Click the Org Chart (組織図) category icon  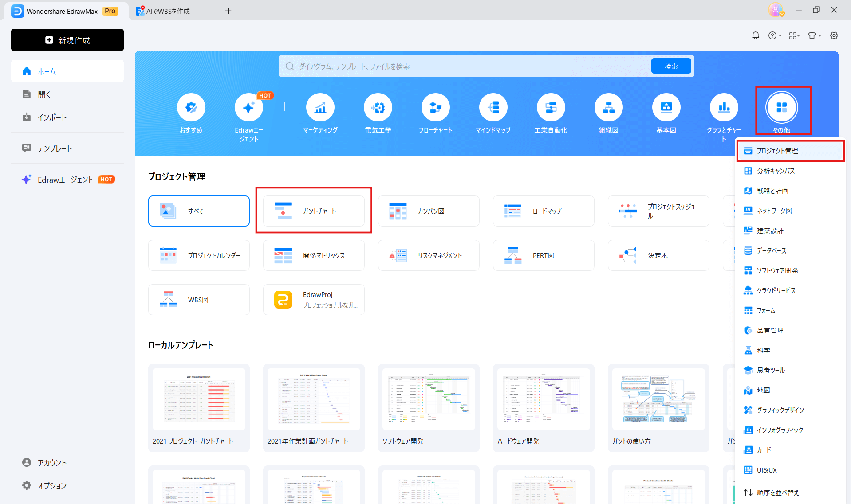[608, 108]
